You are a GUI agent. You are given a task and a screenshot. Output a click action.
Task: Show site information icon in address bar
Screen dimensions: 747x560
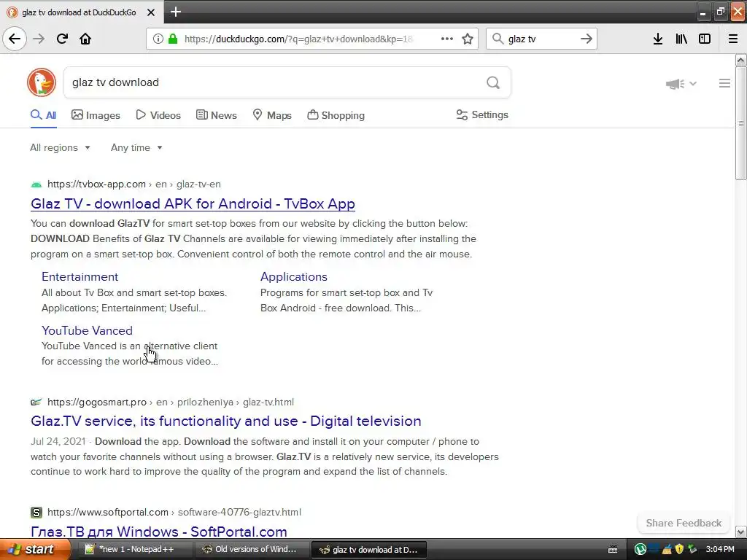click(x=158, y=39)
